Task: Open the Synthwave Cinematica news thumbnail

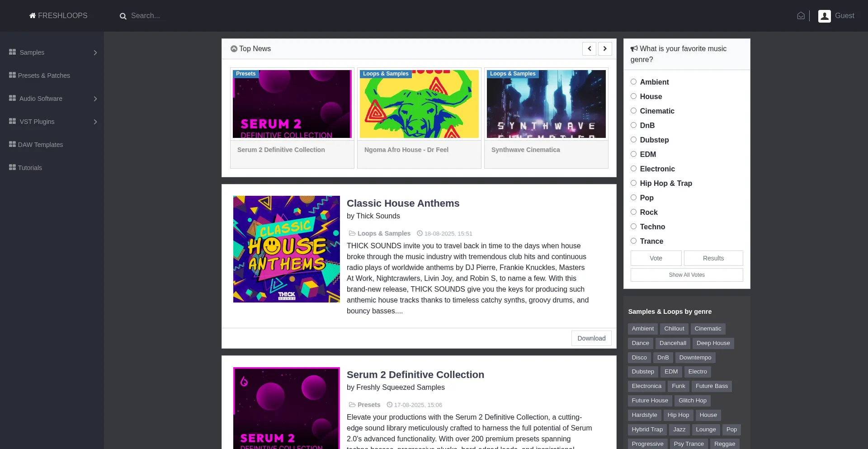Action: 546,104
